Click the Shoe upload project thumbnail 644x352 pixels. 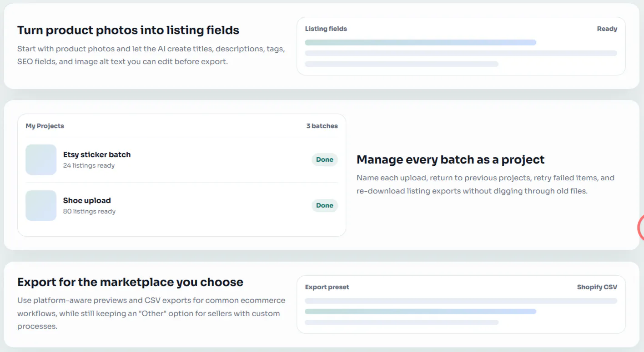[41, 206]
